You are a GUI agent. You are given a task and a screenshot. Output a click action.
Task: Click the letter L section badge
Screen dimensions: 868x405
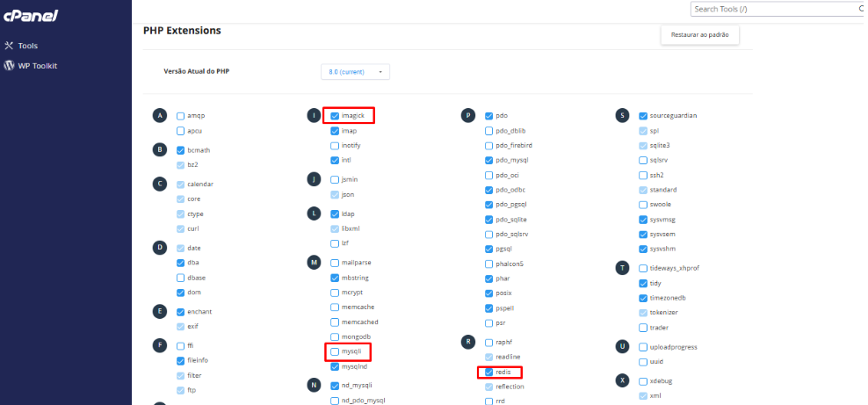pos(314,213)
